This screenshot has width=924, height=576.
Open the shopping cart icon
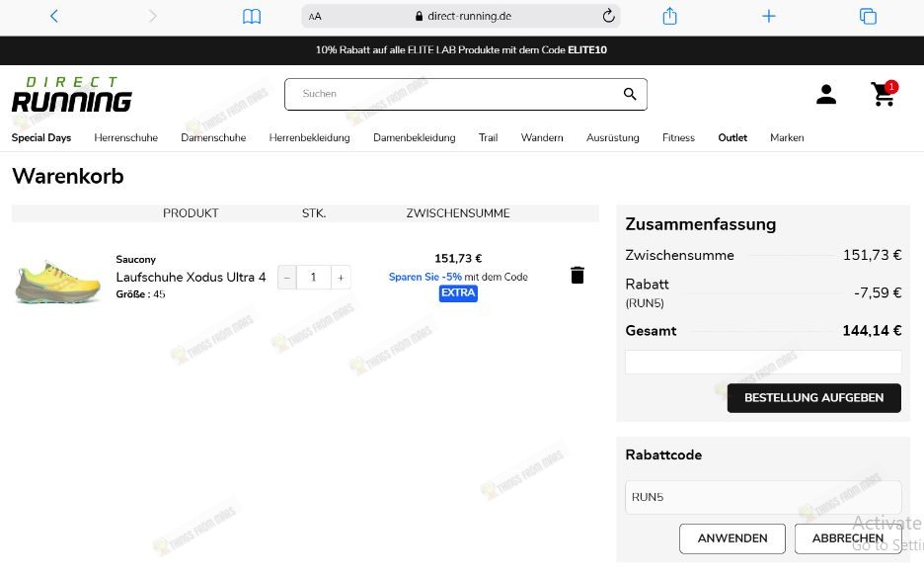pos(884,93)
